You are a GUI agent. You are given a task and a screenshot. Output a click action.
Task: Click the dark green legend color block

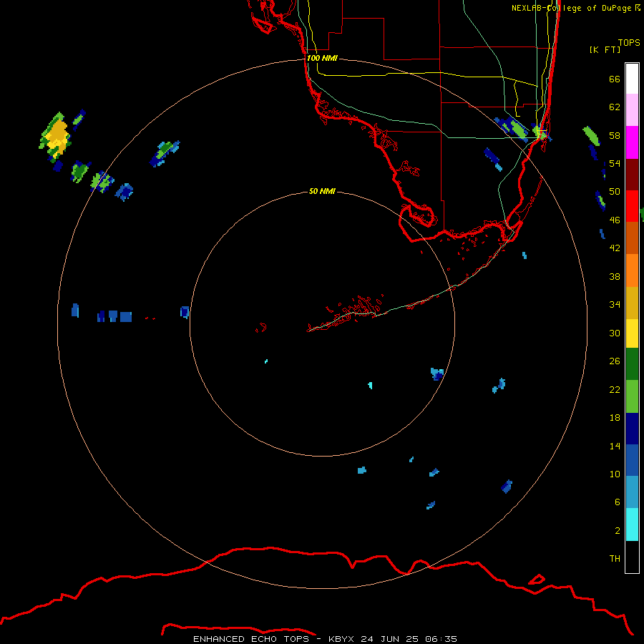click(632, 364)
